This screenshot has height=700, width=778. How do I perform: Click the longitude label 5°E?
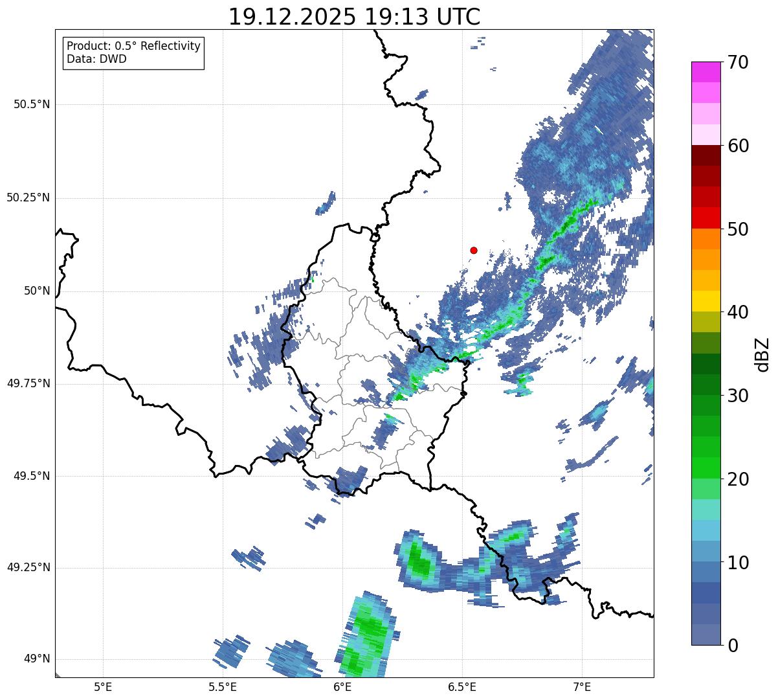click(103, 687)
